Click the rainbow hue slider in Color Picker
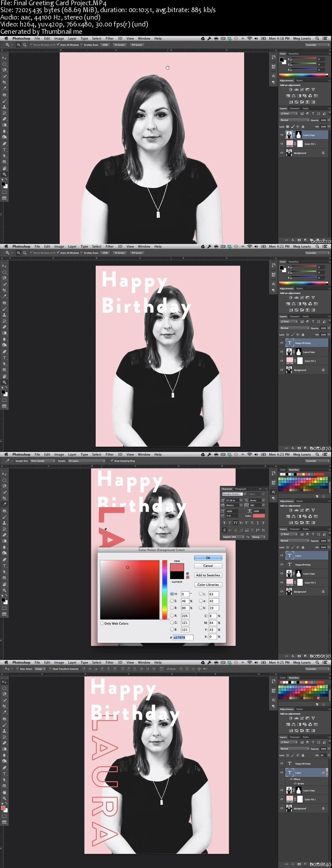 165,589
